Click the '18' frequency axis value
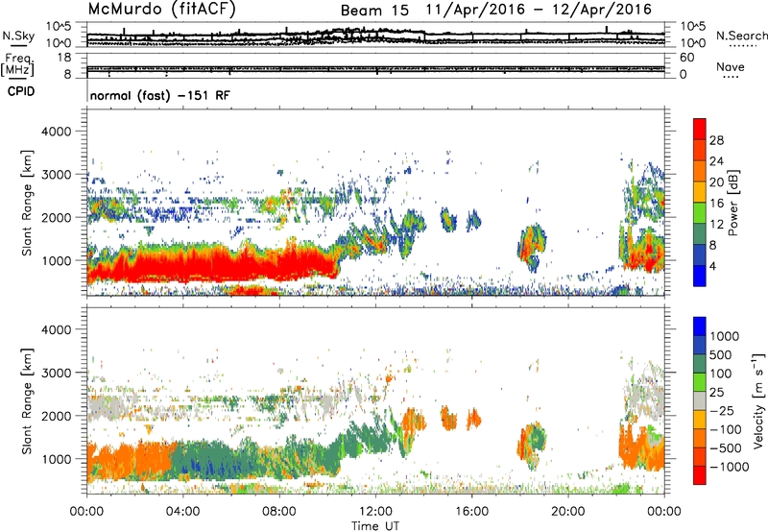The width and height of the screenshot is (768, 532). [x=64, y=58]
